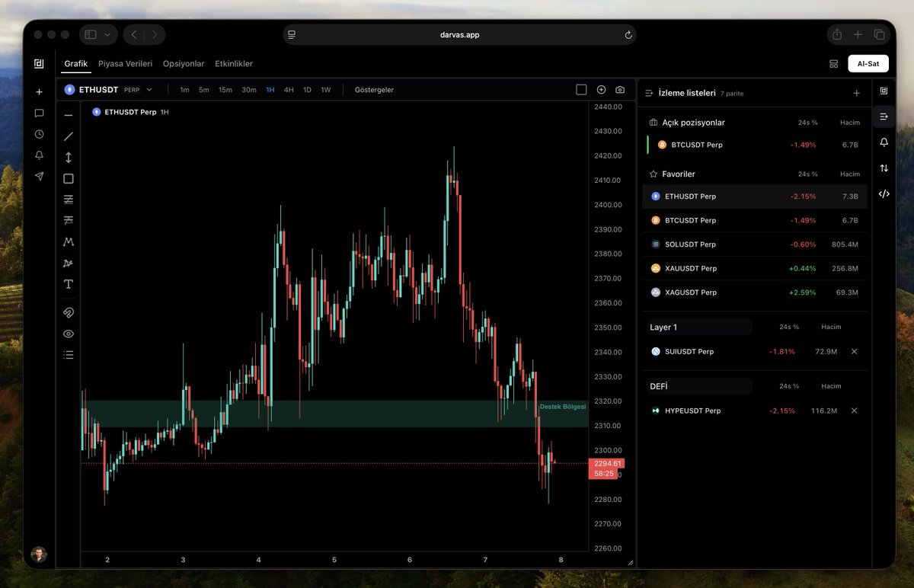Open the Göstergeler indicators menu
The height and width of the screenshot is (588, 914).
(374, 90)
